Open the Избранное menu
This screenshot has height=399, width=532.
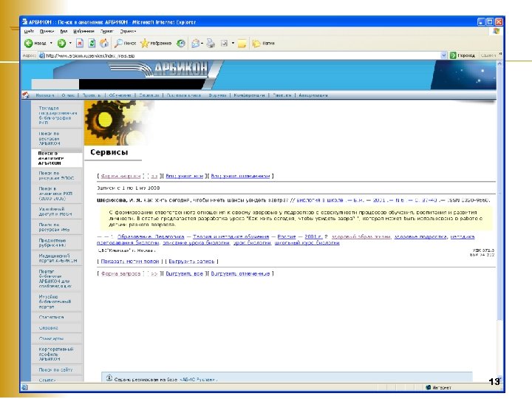(x=83, y=31)
